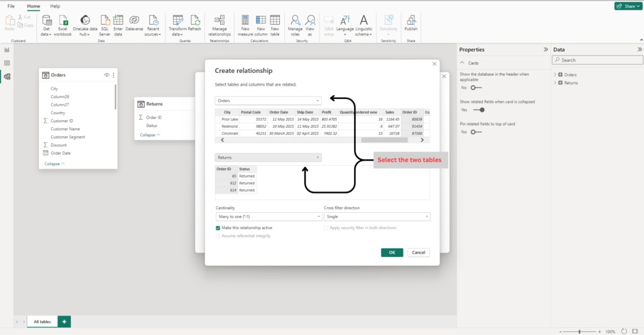Viewport: 644px width, 335px height.
Task: Select Customer ID field in Orders card
Action: (x=62, y=121)
